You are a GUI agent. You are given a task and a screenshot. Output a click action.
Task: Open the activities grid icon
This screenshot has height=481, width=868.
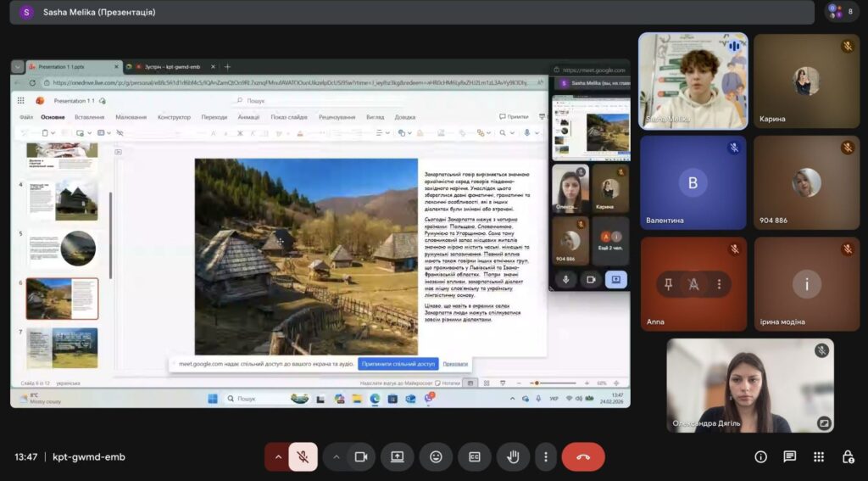click(x=819, y=456)
